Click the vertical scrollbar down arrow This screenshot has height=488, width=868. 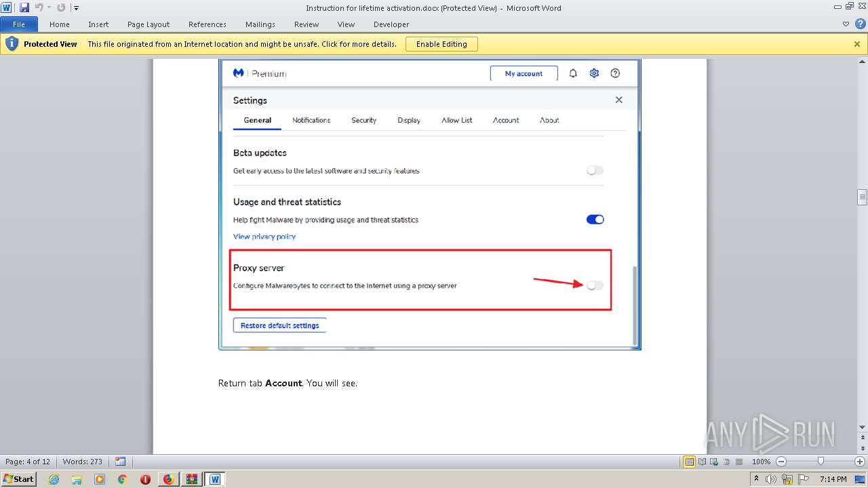coord(862,428)
